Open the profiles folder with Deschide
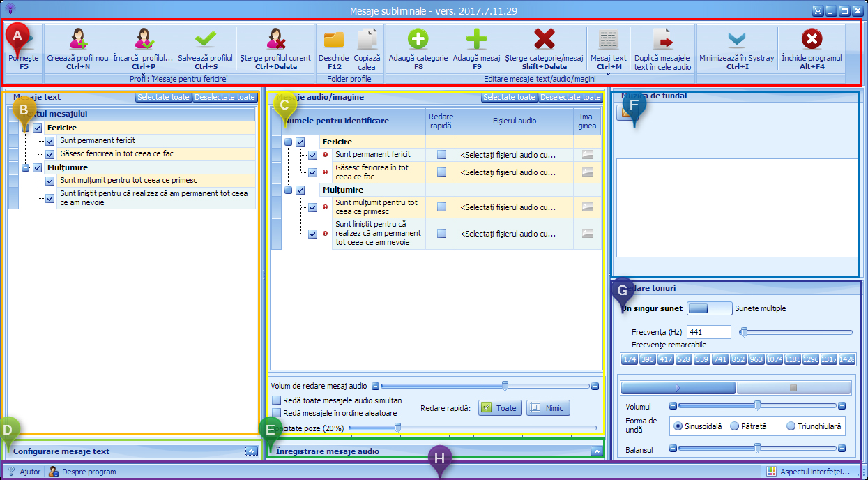868x480 pixels. (334, 39)
